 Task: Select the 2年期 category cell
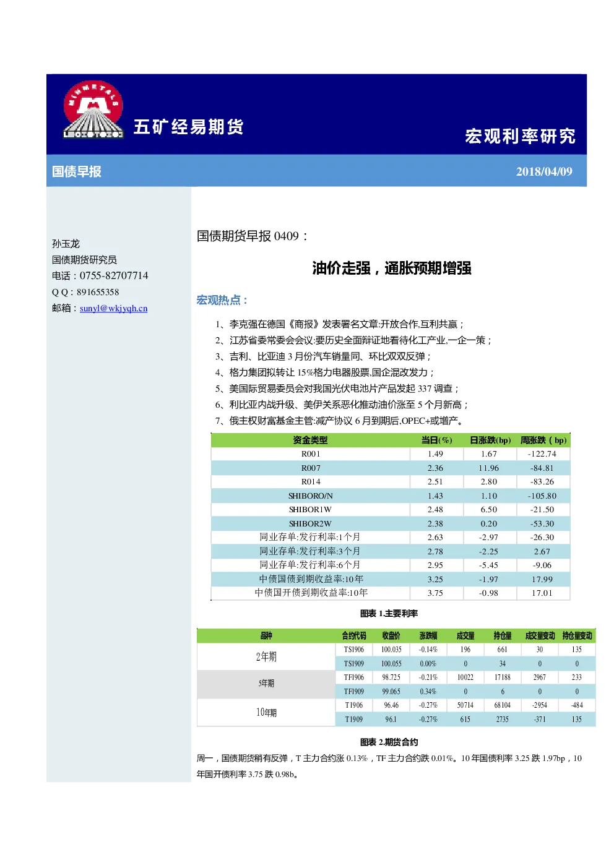[266, 656]
